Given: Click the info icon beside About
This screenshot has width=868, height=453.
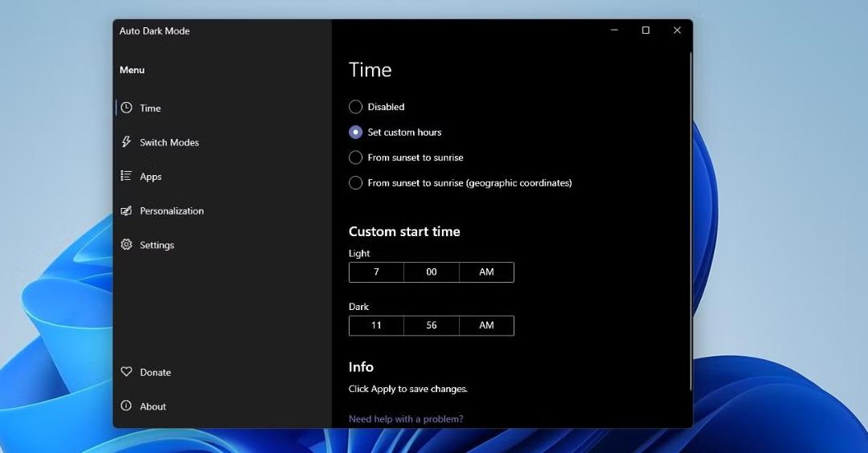Looking at the screenshot, I should (126, 406).
